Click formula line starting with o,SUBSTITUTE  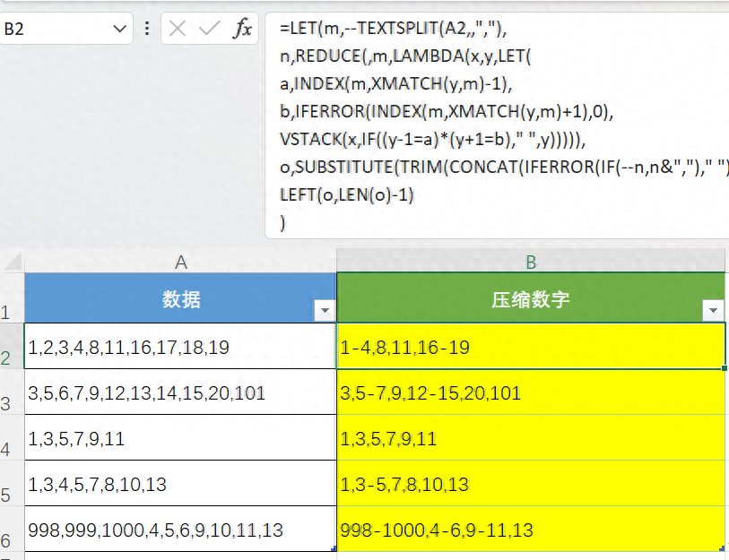tap(504, 167)
